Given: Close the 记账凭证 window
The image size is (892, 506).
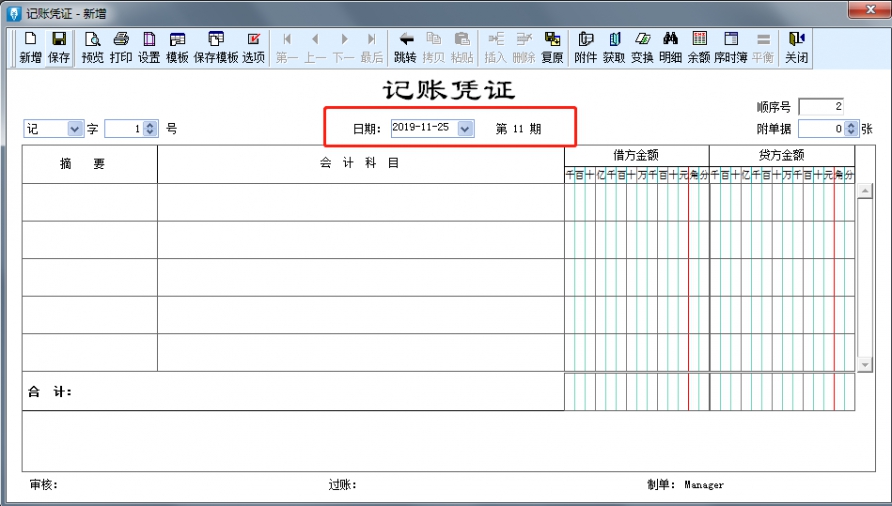Looking at the screenshot, I should (x=870, y=10).
